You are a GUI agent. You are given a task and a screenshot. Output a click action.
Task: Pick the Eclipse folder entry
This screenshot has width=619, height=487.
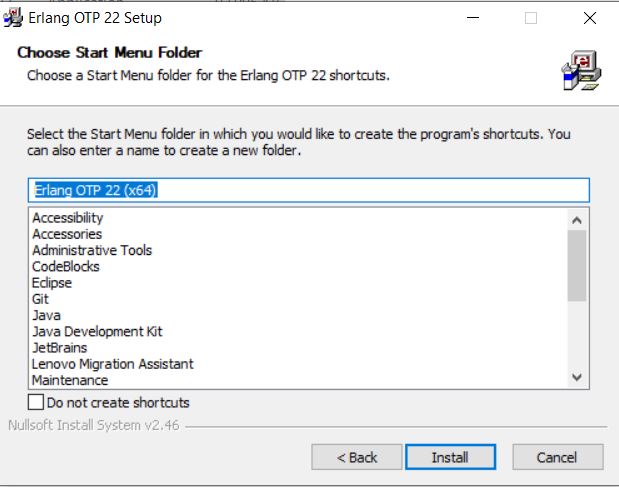click(52, 283)
